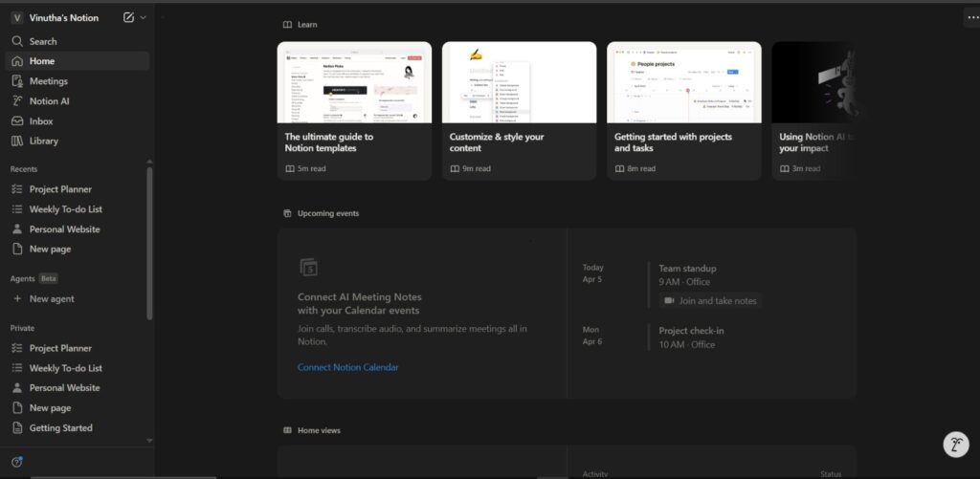Image resolution: width=980 pixels, height=479 pixels.
Task: Click the help icon at bottom-left
Action: (16, 463)
